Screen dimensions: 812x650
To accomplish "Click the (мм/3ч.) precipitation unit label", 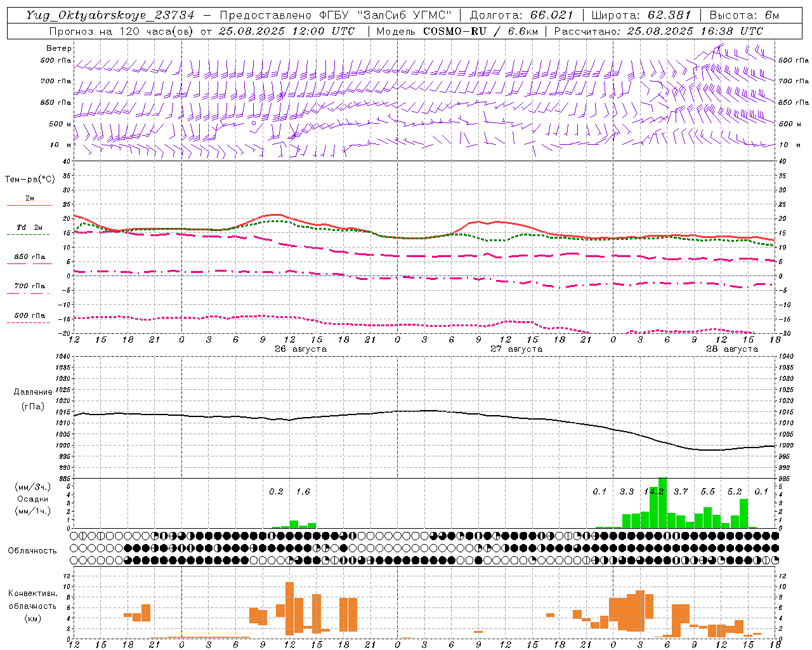I will (32, 487).
